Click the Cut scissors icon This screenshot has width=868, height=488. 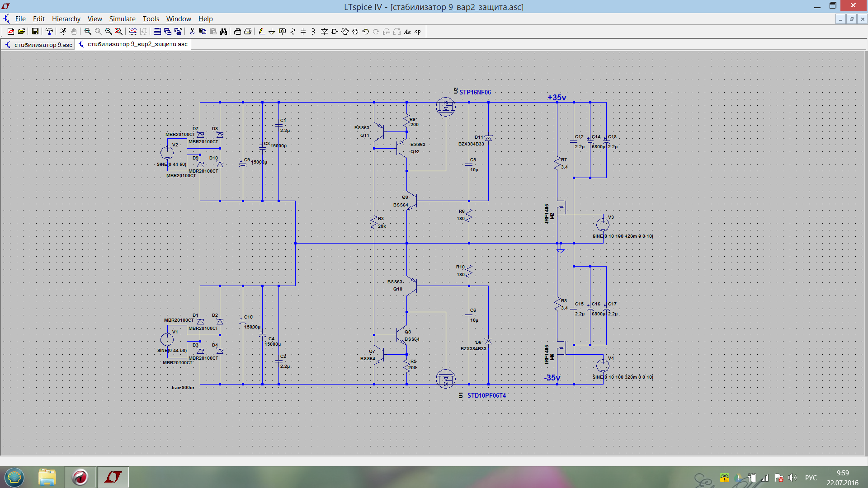(x=192, y=32)
